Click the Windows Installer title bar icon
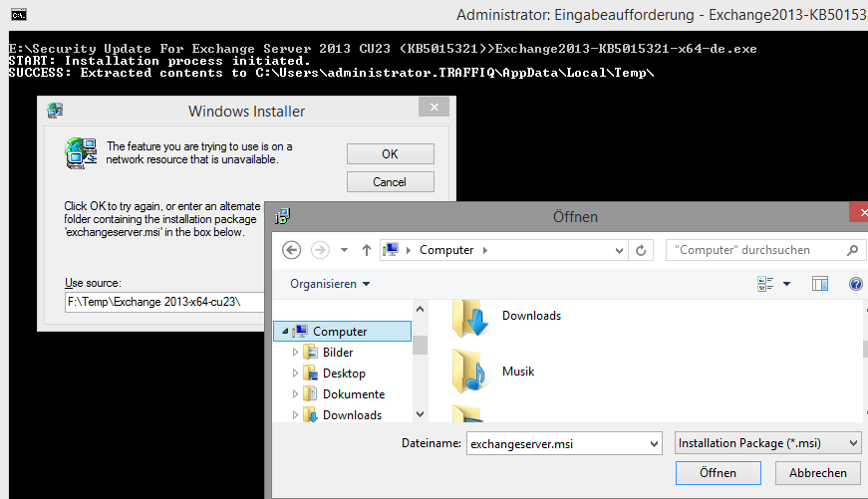868x499 pixels. click(x=55, y=111)
